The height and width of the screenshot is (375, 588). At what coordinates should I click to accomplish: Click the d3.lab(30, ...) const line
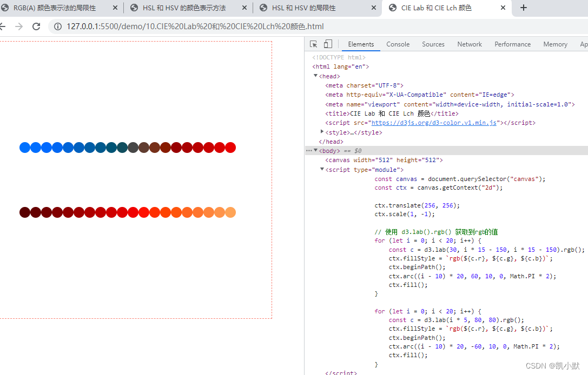tap(487, 250)
